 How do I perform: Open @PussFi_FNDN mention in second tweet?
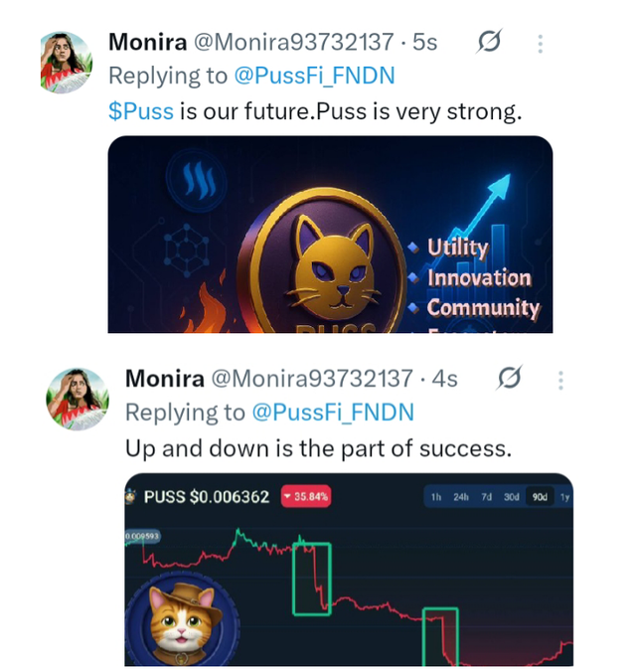333,413
